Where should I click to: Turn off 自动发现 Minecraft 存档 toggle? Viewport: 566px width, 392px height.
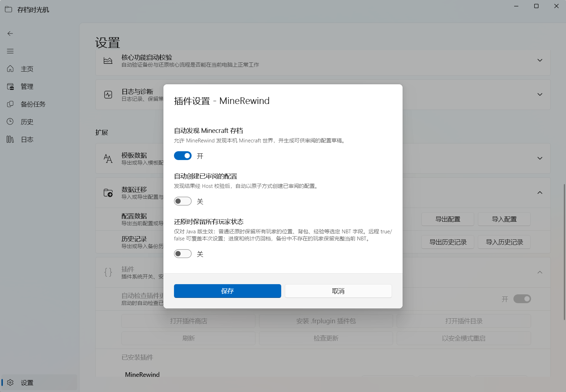(183, 156)
